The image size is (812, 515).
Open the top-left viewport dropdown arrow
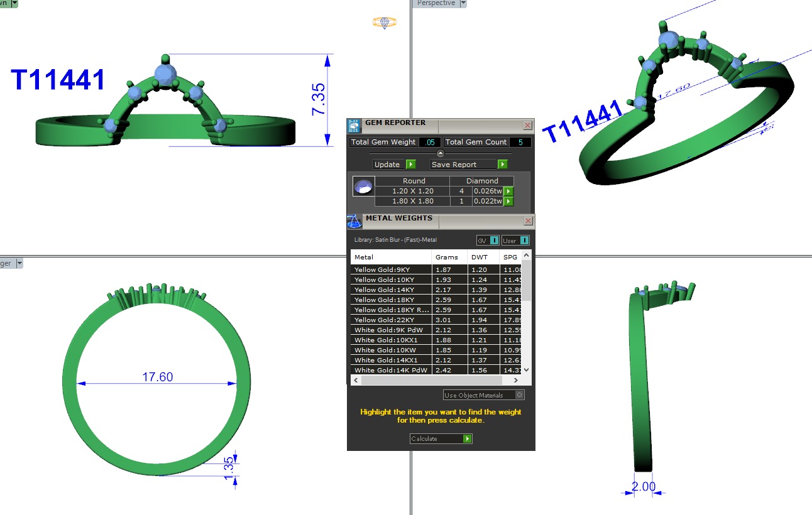[x=14, y=3]
